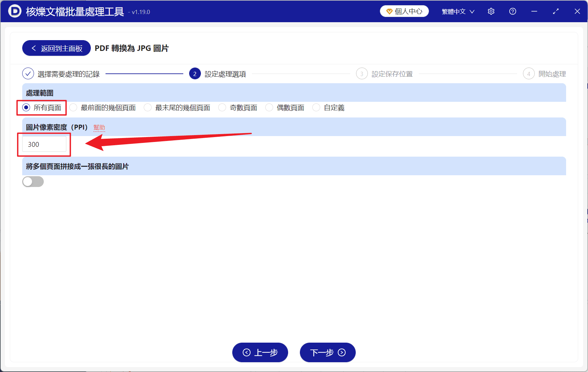Viewport: 588px width, 372px height.
Task: Click the PPI value input showing 300
Action: click(44, 144)
